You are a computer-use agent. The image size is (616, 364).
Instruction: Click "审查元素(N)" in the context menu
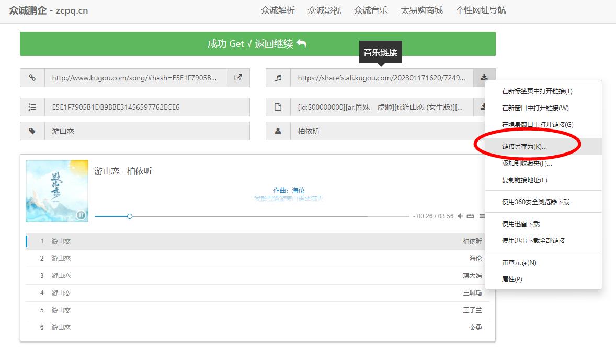tap(519, 263)
